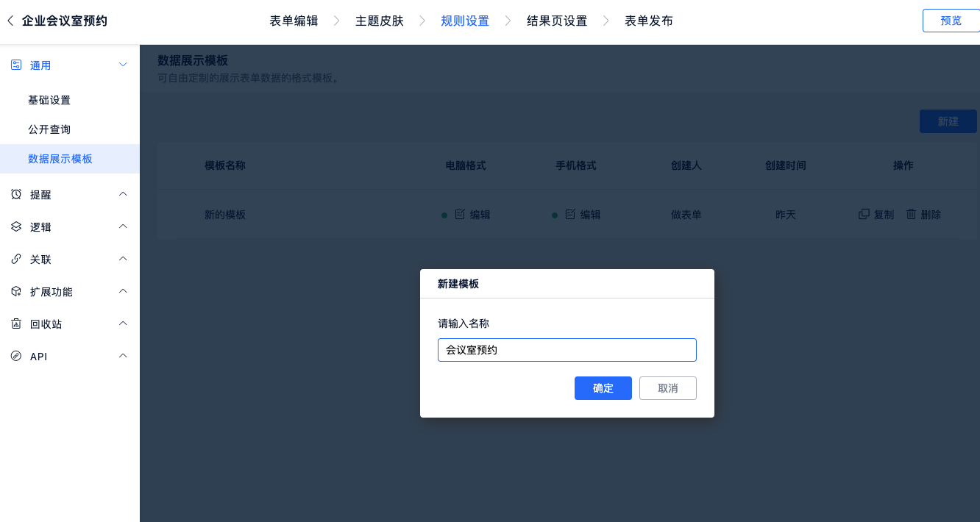
Task: Click the 预览 button at top right
Action: pos(951,21)
